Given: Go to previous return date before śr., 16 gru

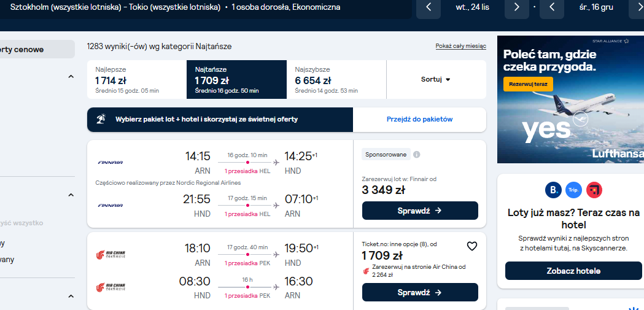Looking at the screenshot, I should click(x=551, y=7).
